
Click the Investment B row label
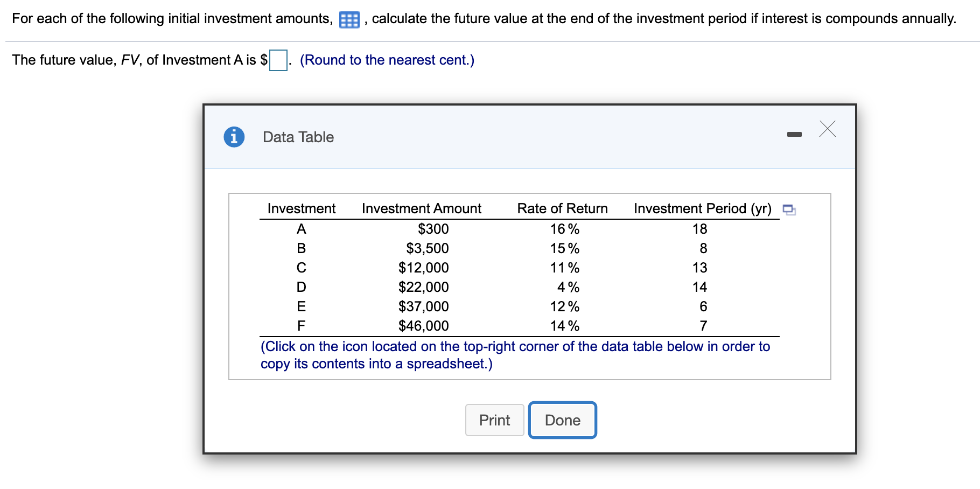[x=302, y=248]
